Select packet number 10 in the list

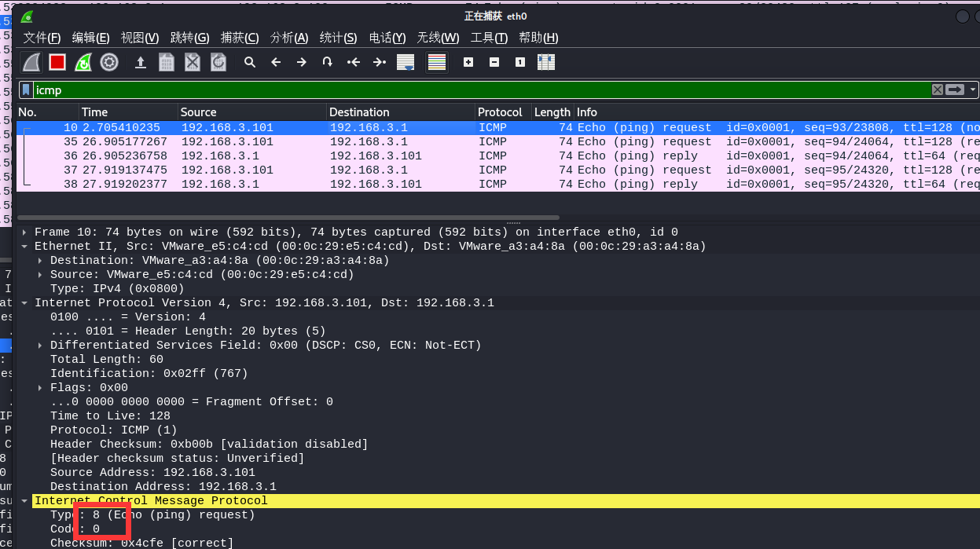[498, 128]
